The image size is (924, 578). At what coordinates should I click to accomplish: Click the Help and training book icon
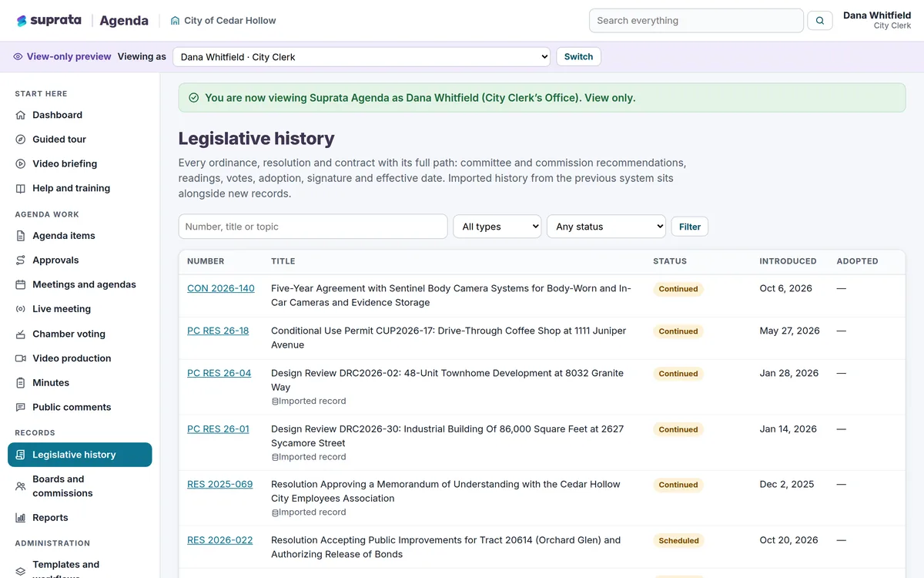pyautogui.click(x=21, y=188)
